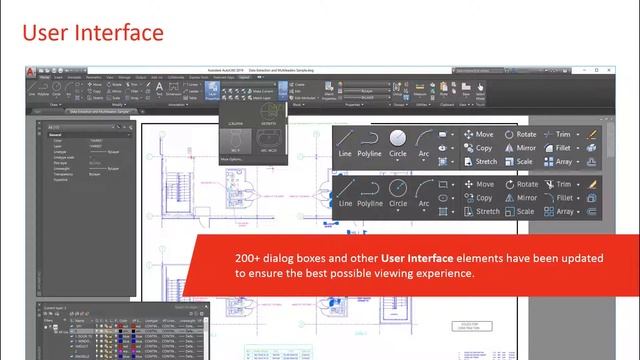
Task: Expand the Fillet dropdown arrow in upper strip
Action: coord(578,148)
